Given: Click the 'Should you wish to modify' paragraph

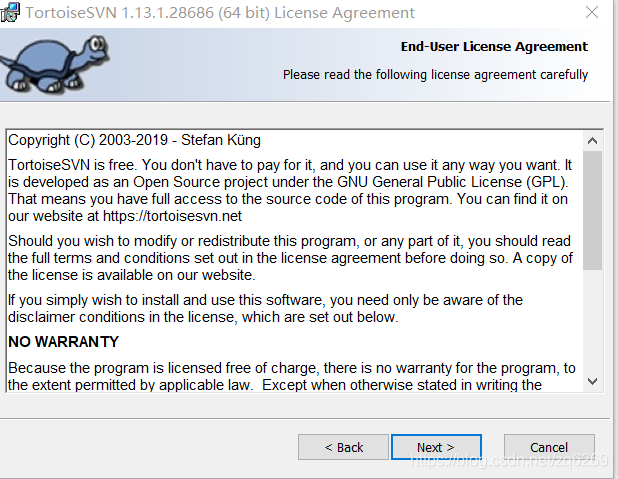Looking at the screenshot, I should tap(290, 258).
